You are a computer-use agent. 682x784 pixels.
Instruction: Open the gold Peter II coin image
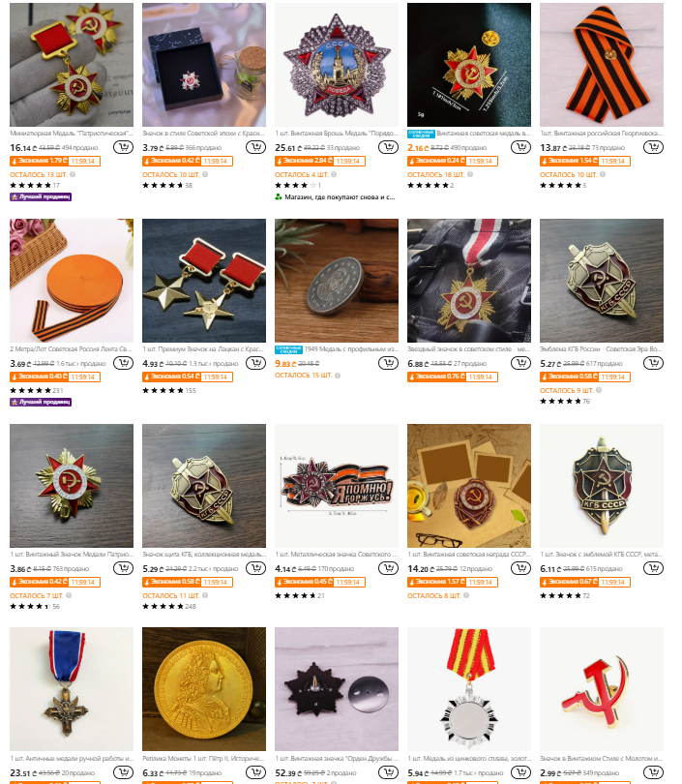point(204,689)
